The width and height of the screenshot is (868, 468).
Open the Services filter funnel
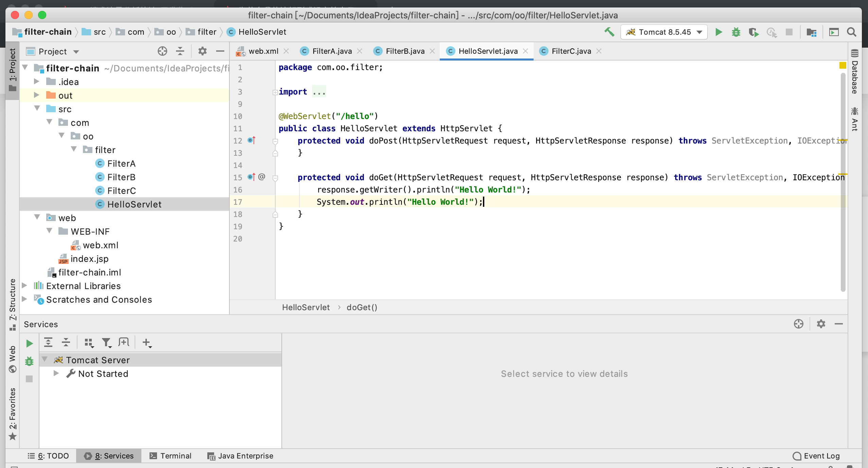(x=107, y=343)
